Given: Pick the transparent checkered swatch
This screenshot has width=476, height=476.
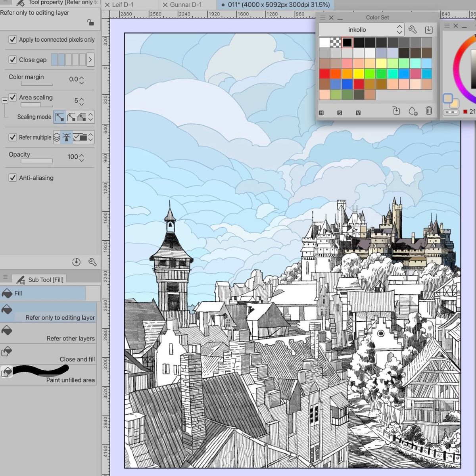Looking at the screenshot, I should click(336, 42).
